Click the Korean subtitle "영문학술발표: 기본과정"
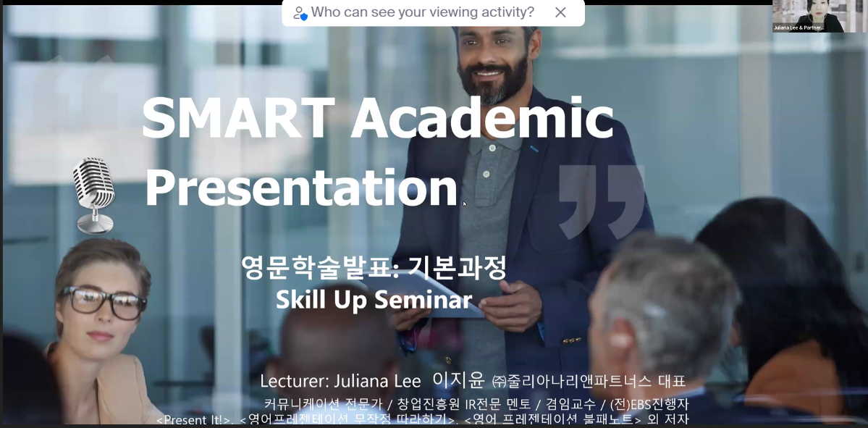 pyautogui.click(x=374, y=268)
